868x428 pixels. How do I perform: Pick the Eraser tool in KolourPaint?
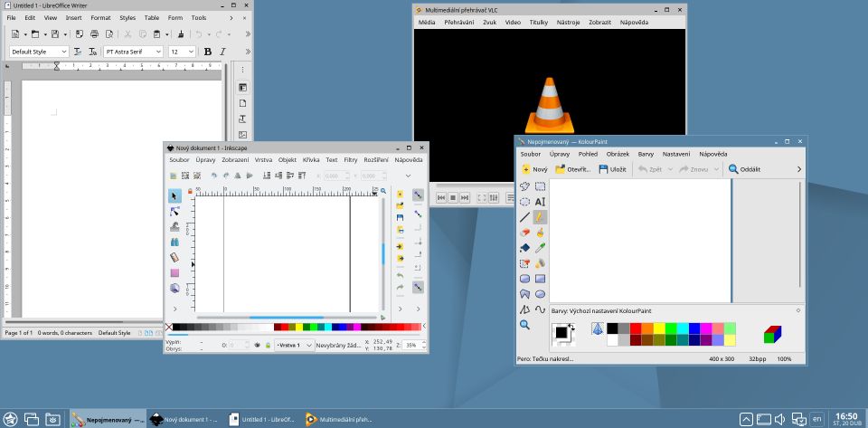click(524, 233)
